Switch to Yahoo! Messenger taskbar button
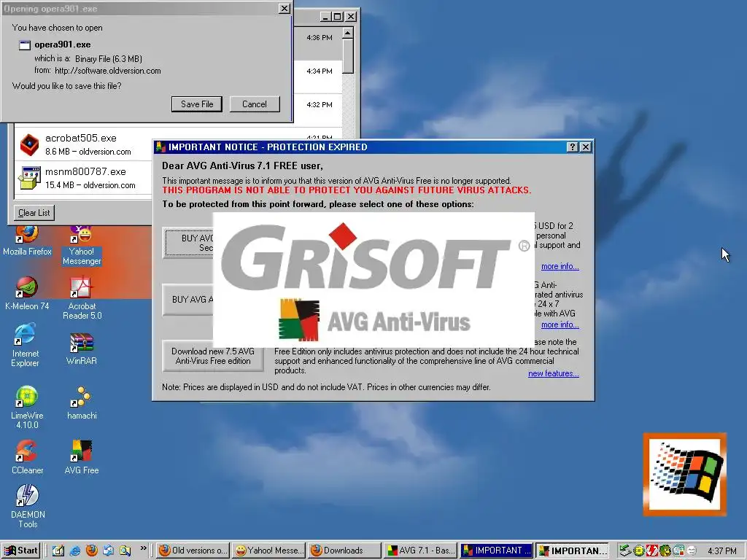The height and width of the screenshot is (560, 747). 268,551
